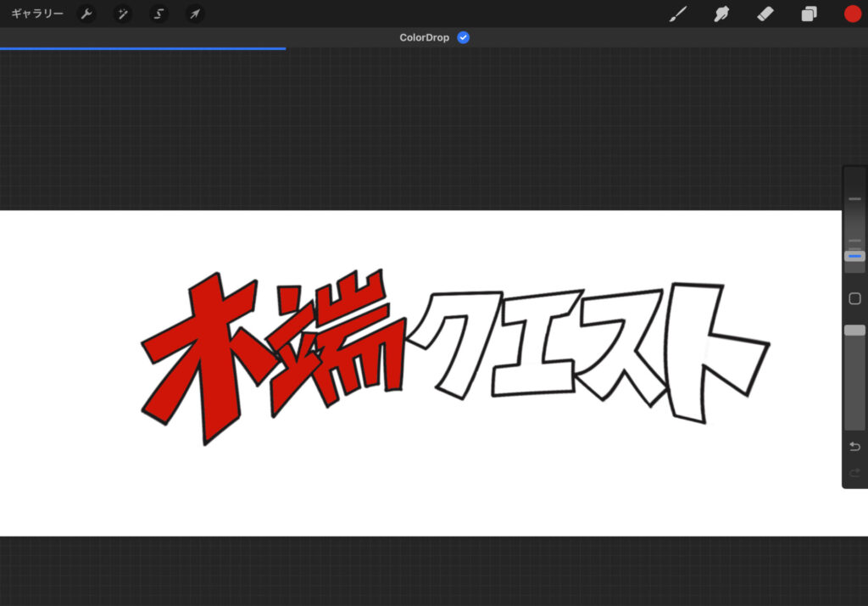Viewport: 868px width, 606px height.
Task: Redo action with sidebar arrow
Action: [x=854, y=473]
